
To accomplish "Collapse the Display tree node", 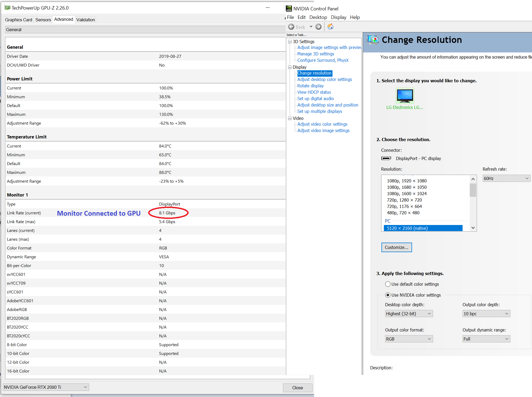I will pyautogui.click(x=290, y=67).
